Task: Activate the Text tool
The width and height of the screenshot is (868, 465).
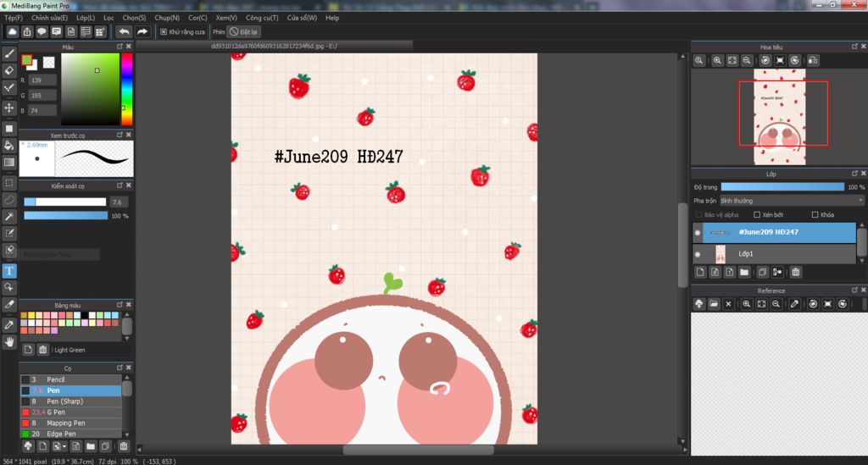Action: 8,270
